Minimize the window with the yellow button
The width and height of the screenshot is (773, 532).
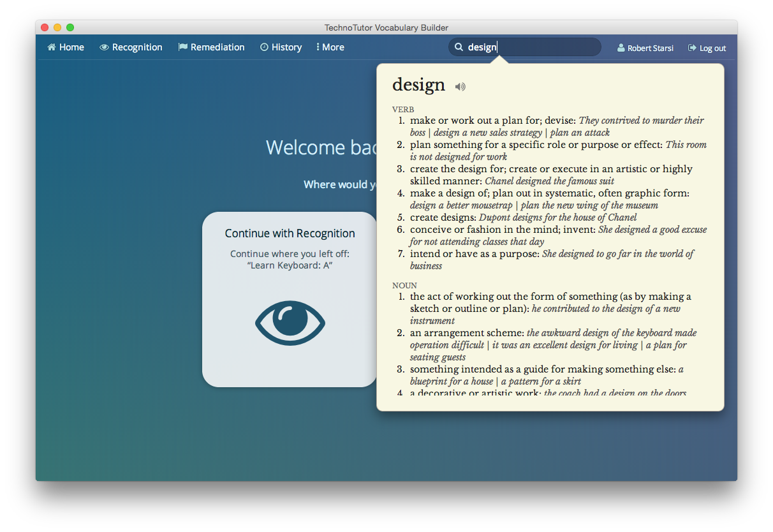[x=57, y=27]
